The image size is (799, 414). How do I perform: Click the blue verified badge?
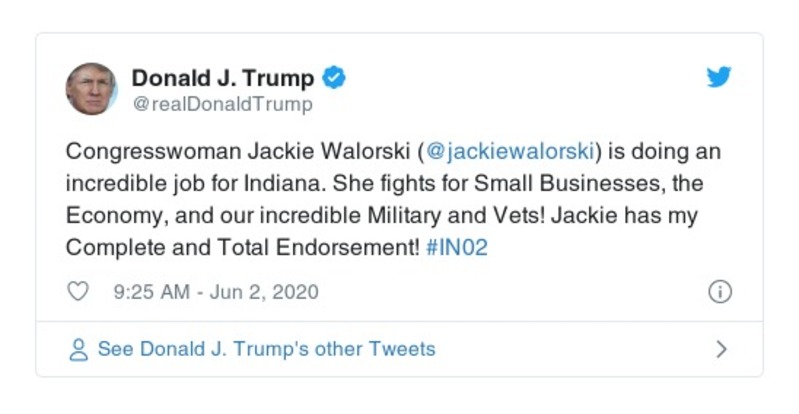[x=336, y=78]
